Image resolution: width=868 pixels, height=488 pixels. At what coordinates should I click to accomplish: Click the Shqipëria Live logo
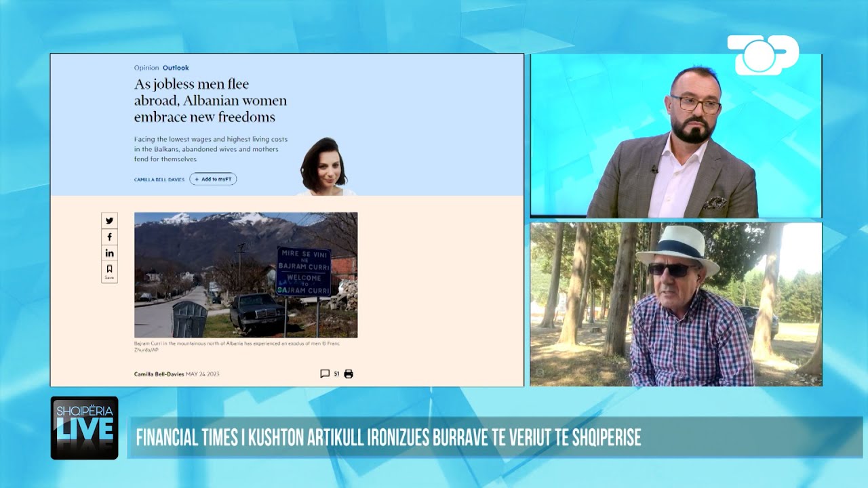[84, 428]
